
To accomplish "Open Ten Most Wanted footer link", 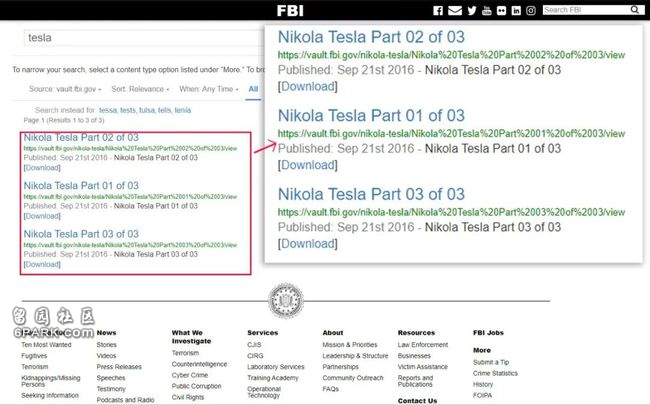I will point(46,345).
